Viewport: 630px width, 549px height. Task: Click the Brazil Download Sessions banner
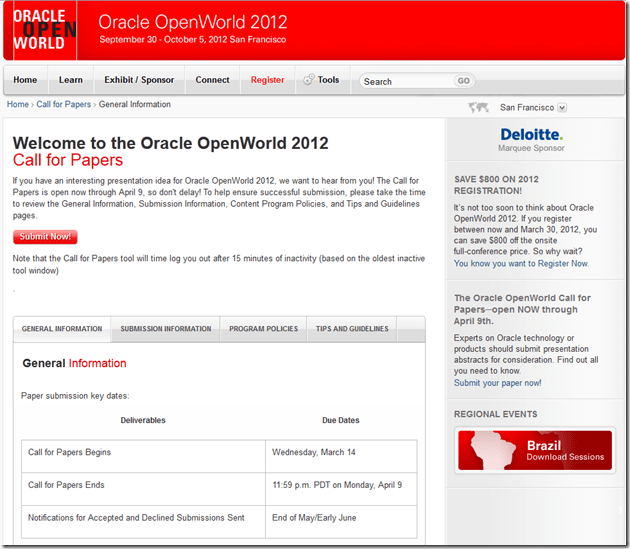pos(534,451)
